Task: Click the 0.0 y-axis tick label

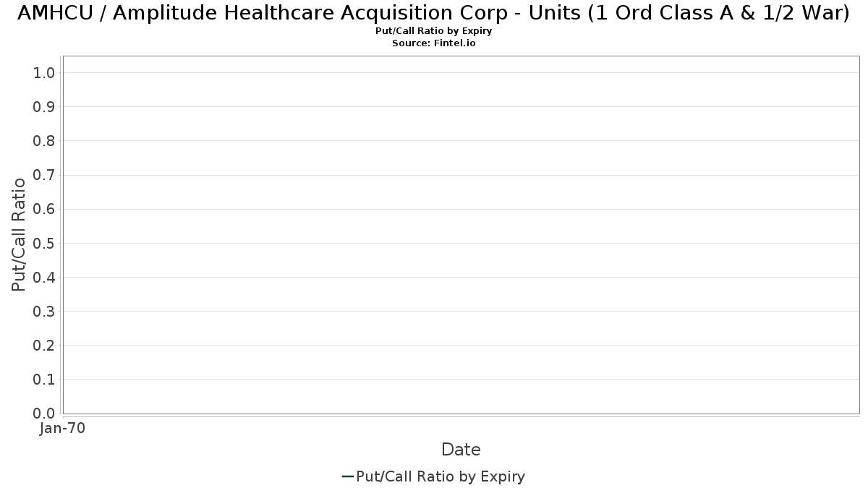Action: tap(44, 414)
